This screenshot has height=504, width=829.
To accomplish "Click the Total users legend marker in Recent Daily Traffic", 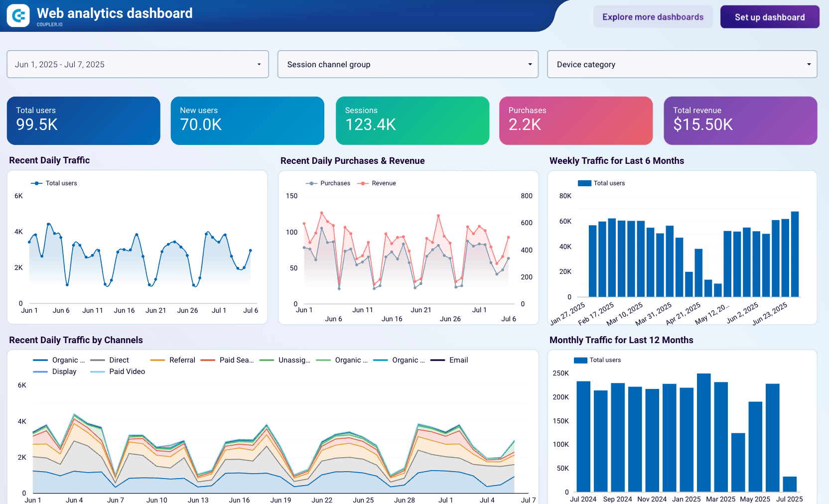I will tap(36, 183).
